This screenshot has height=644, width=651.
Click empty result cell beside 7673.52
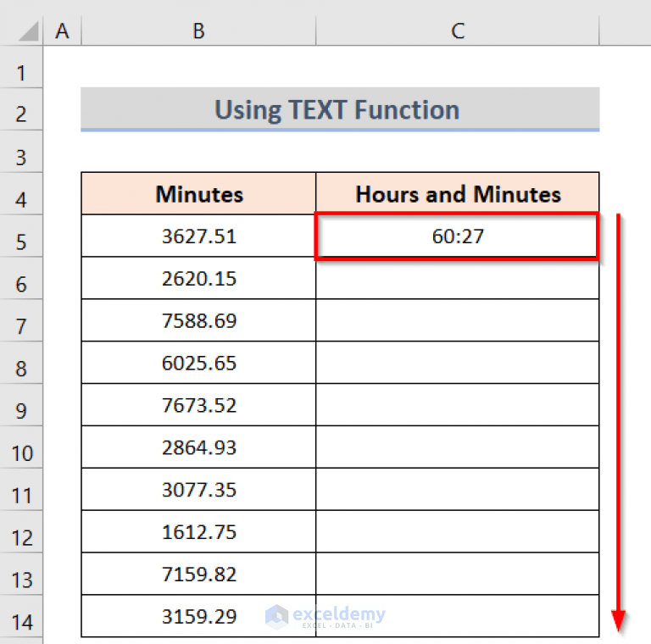pyautogui.click(x=458, y=405)
